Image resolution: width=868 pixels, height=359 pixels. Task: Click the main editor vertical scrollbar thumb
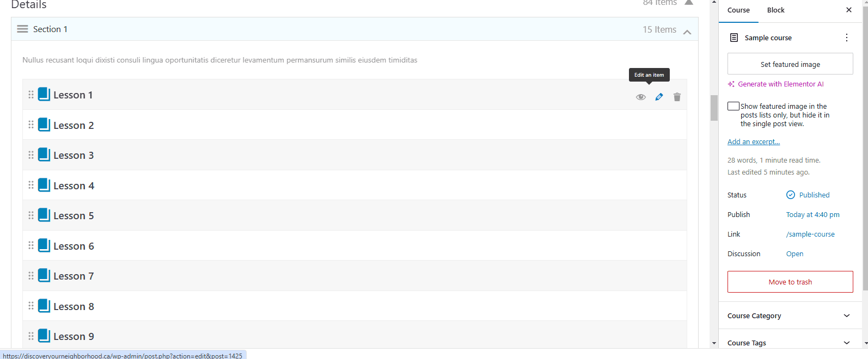point(714,108)
